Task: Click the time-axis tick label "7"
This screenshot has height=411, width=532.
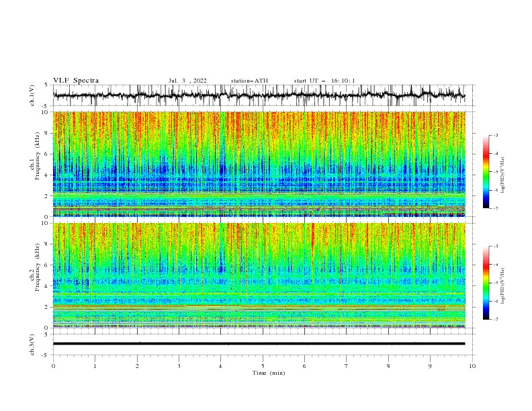Action: 347,366
